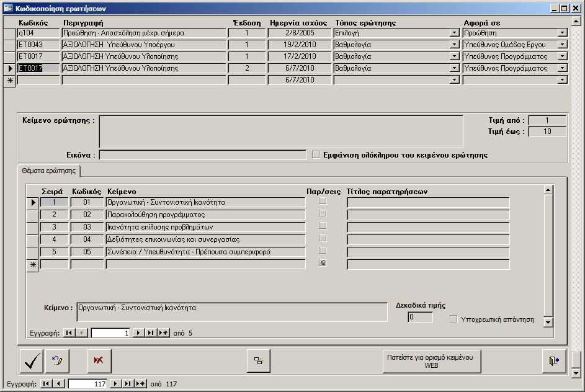Viewport: 585px width, 392px height.
Task: Enable 'Εμφάνιση ολόκληρου του κειμένου ερώτησης' checkbox
Action: click(316, 155)
